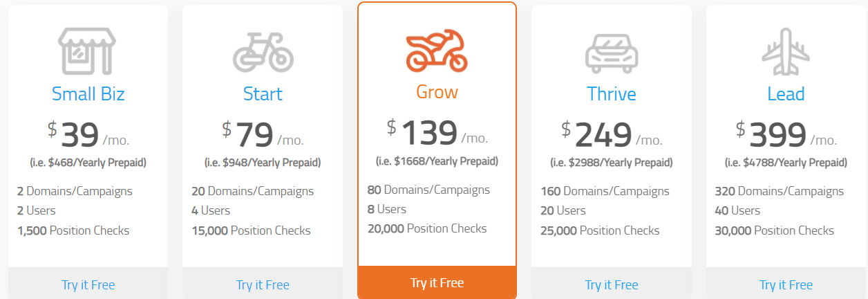The height and width of the screenshot is (299, 868).
Task: Try the Thrive plan for free
Action: click(612, 283)
